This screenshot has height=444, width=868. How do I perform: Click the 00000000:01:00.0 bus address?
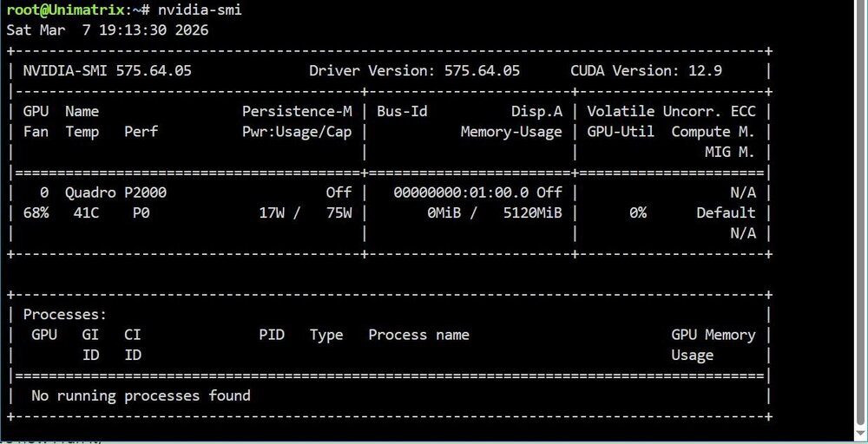(461, 193)
